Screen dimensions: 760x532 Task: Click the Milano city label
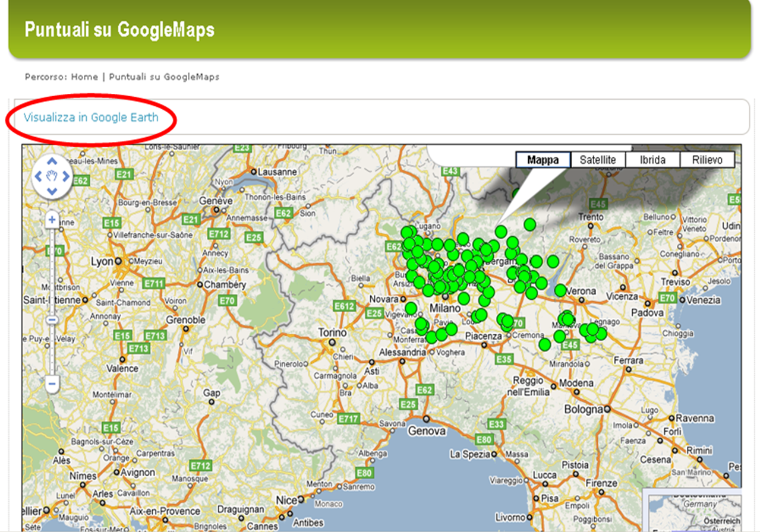445,309
